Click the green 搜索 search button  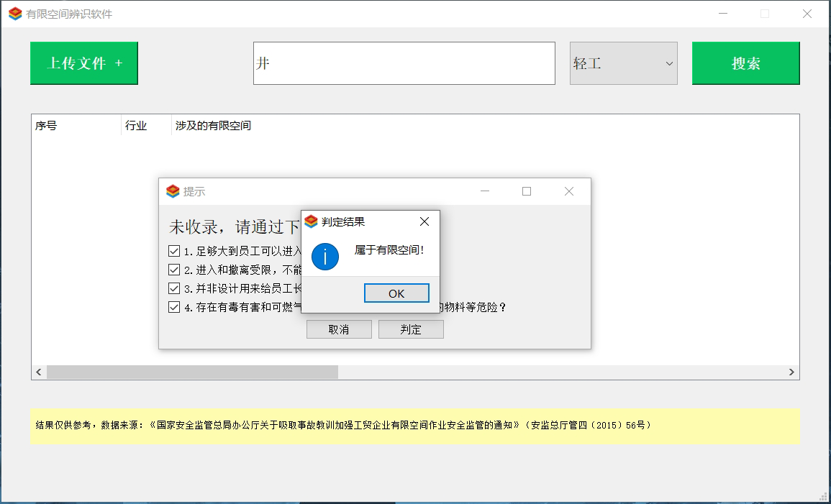745,63
